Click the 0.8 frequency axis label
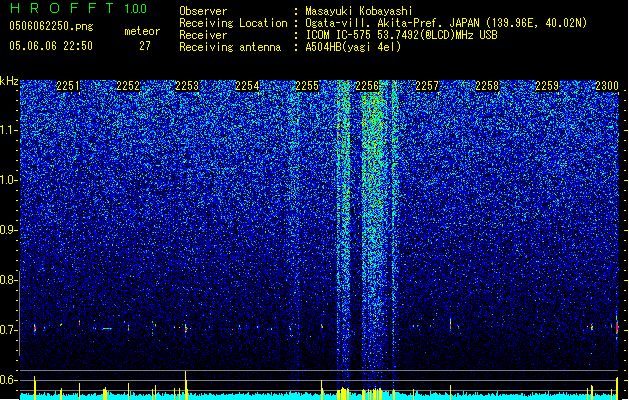Viewport: 629px width, 400px height. (9, 280)
